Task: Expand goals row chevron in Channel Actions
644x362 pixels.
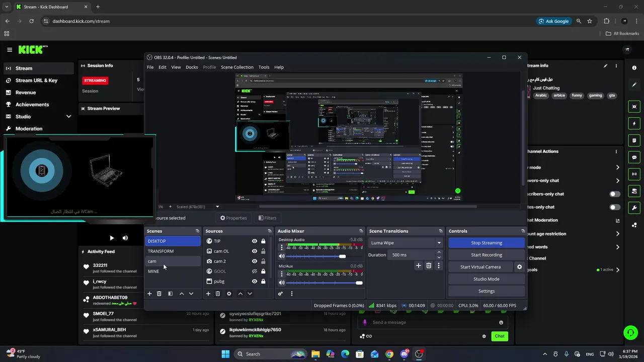Action: [x=618, y=270]
